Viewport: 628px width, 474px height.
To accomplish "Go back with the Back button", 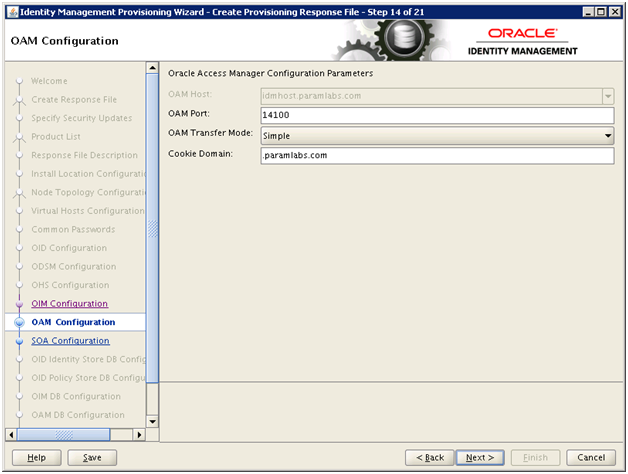I will [x=430, y=457].
